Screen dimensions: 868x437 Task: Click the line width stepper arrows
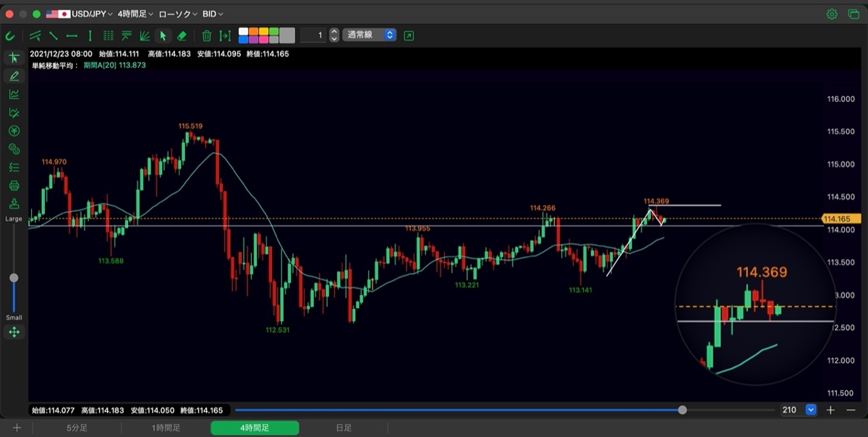point(334,35)
